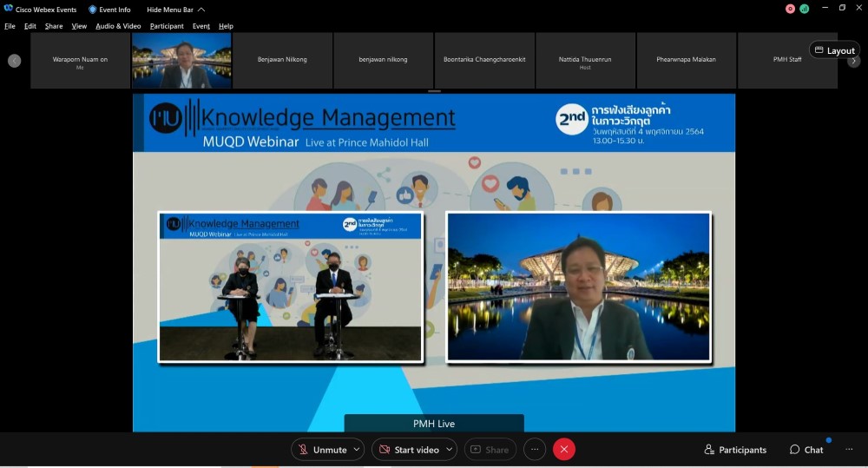Open the Chat panel

tap(806, 450)
